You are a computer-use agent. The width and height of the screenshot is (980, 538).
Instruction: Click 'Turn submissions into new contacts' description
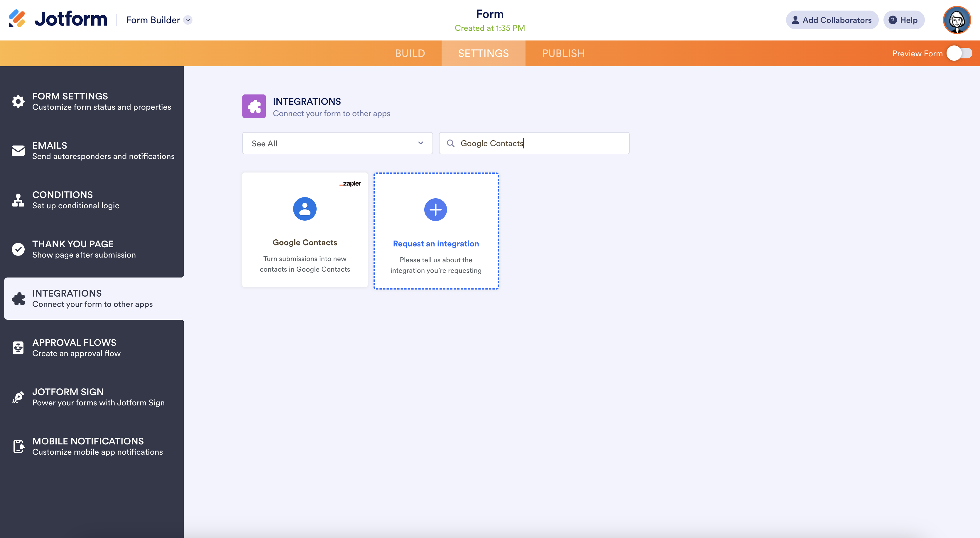point(305,264)
